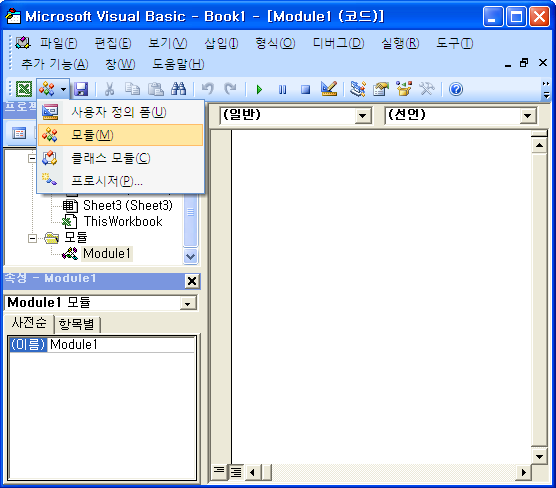556x488 pixels.
Task: Click inside the empty code editor area
Action: [x=381, y=296]
